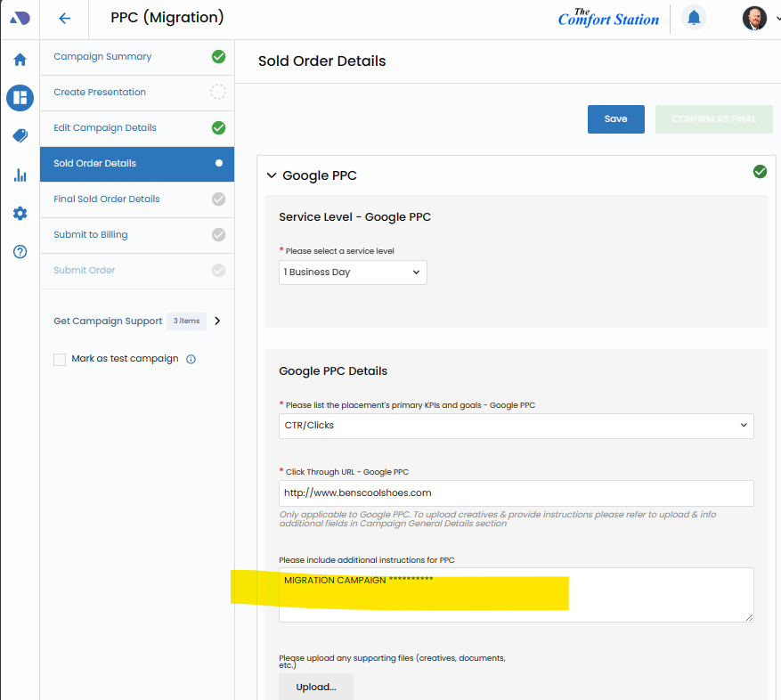
Task: Click info icon beside test campaign
Action: pyautogui.click(x=191, y=359)
